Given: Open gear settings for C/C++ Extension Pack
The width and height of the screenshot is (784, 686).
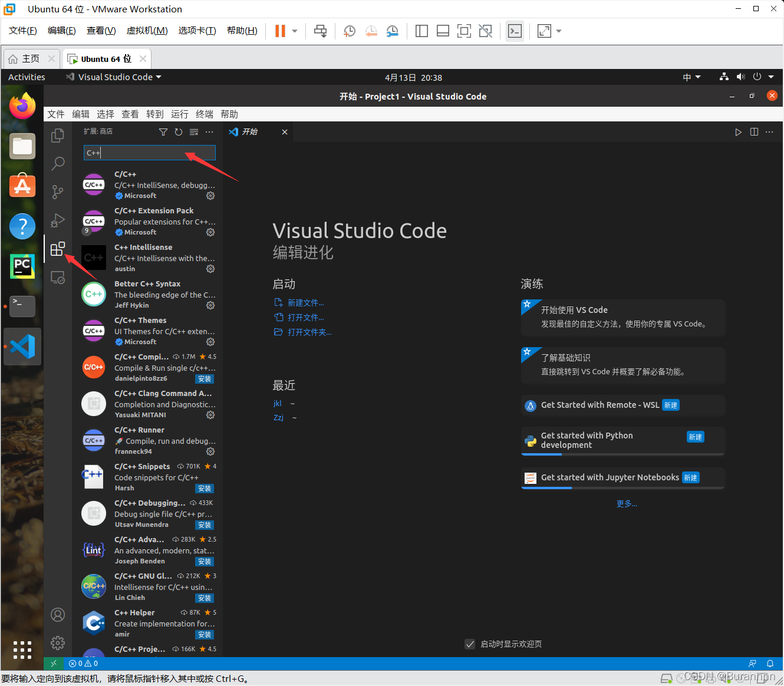Looking at the screenshot, I should tap(210, 232).
